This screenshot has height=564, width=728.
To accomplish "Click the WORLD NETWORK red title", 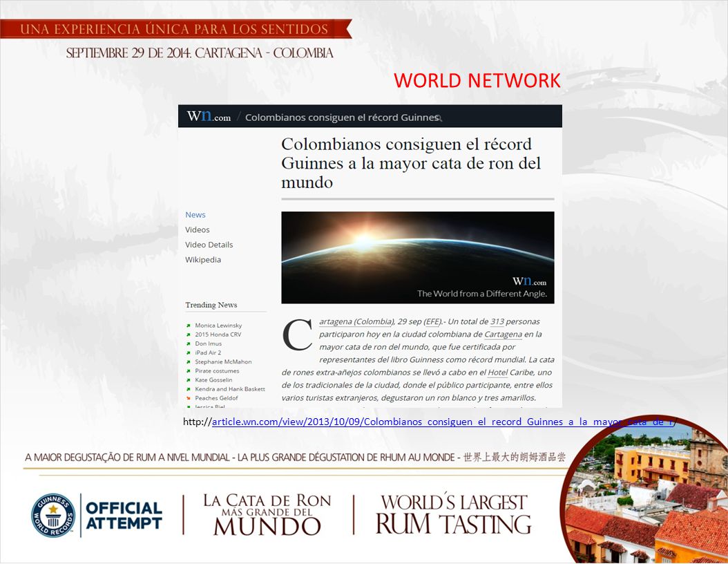I will 477,80.
